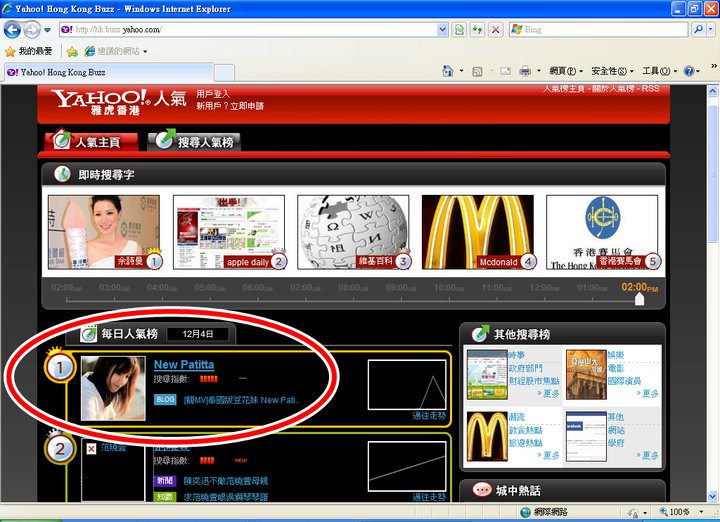Viewport: 720px width, 522px height.
Task: Click New Patitta photo thumbnail
Action: (x=113, y=388)
